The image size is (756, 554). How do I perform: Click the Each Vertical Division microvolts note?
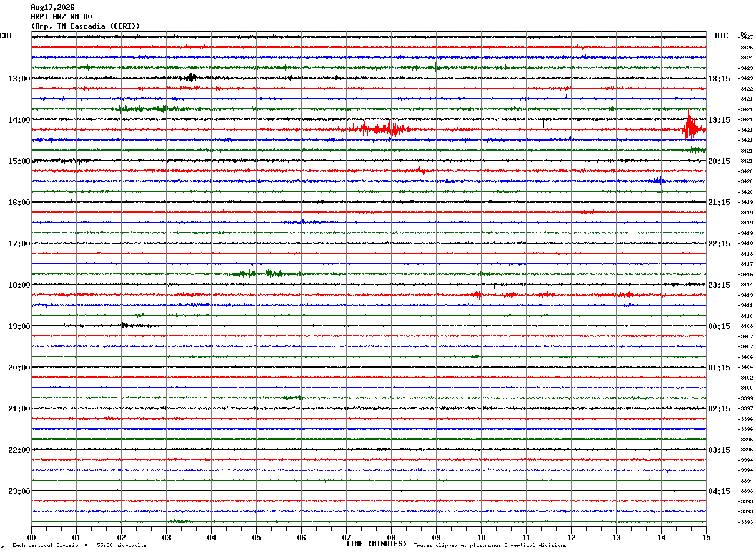(80, 545)
